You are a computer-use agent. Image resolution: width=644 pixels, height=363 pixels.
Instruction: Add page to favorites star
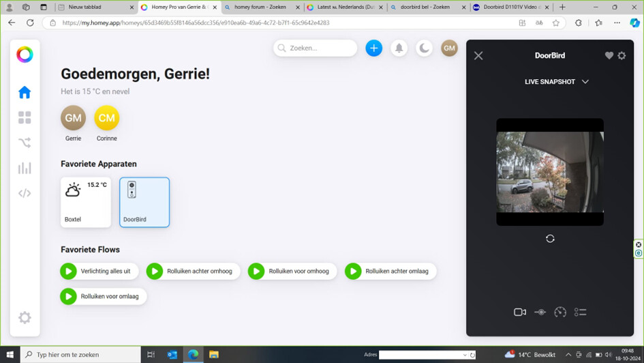[555, 23]
